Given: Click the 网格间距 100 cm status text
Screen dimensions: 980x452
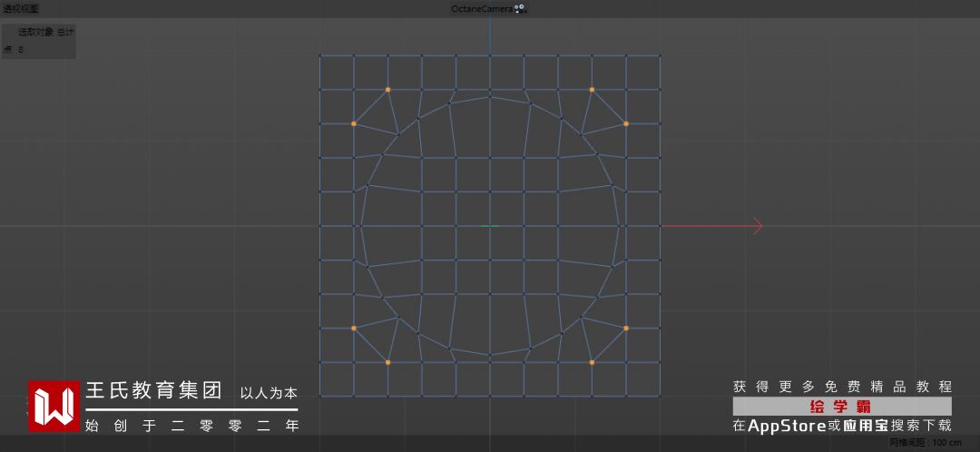Looking at the screenshot, I should (925, 443).
